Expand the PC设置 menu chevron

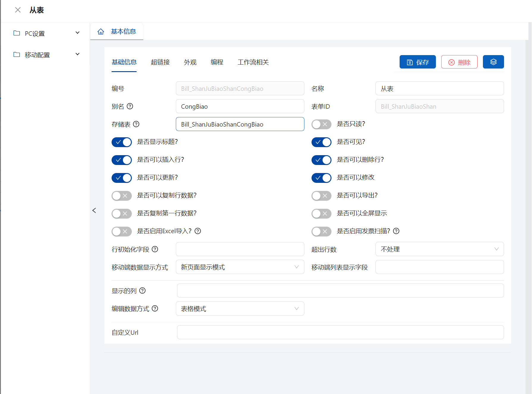tap(77, 33)
